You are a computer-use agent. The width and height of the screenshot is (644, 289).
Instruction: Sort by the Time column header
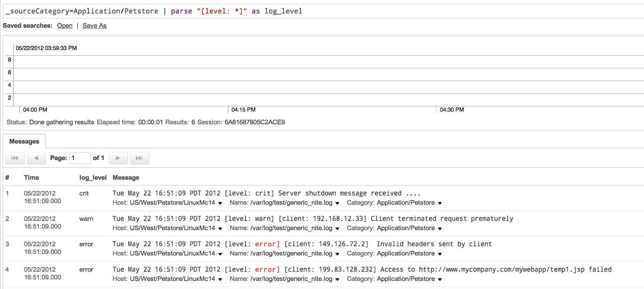coord(31,177)
